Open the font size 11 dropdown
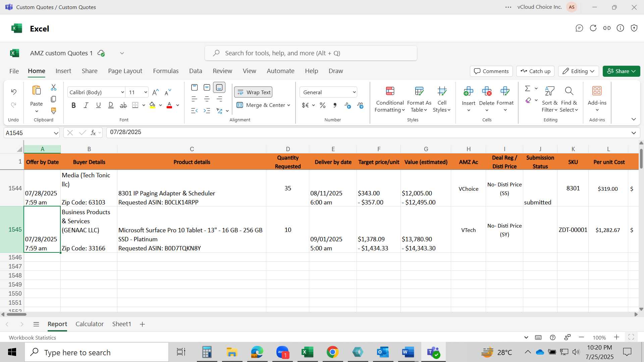644x362 pixels. [146, 92]
